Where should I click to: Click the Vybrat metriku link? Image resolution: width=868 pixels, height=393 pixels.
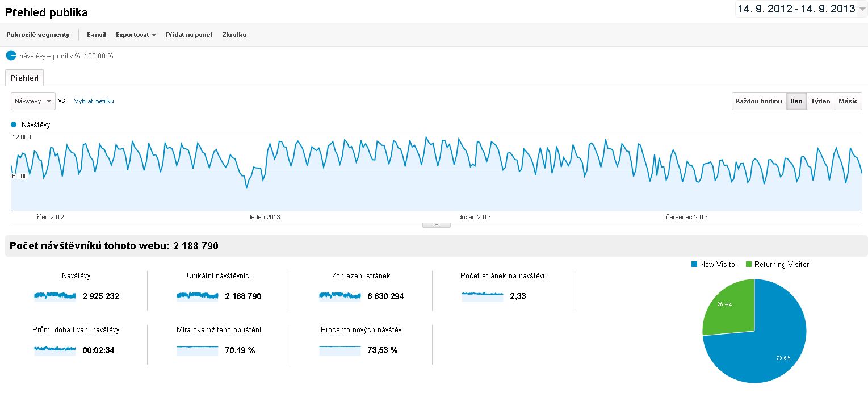point(94,101)
